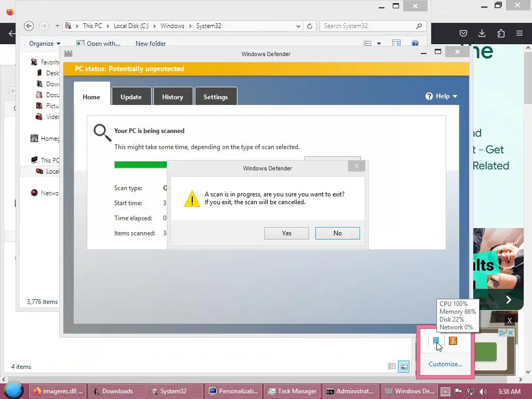This screenshot has height=399, width=532.
Task: Open the Settings tab in Defender
Action: [216, 97]
